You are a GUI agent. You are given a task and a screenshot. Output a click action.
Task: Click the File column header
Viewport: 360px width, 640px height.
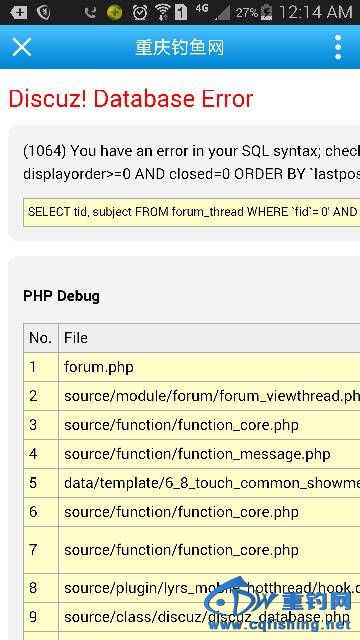click(209, 338)
